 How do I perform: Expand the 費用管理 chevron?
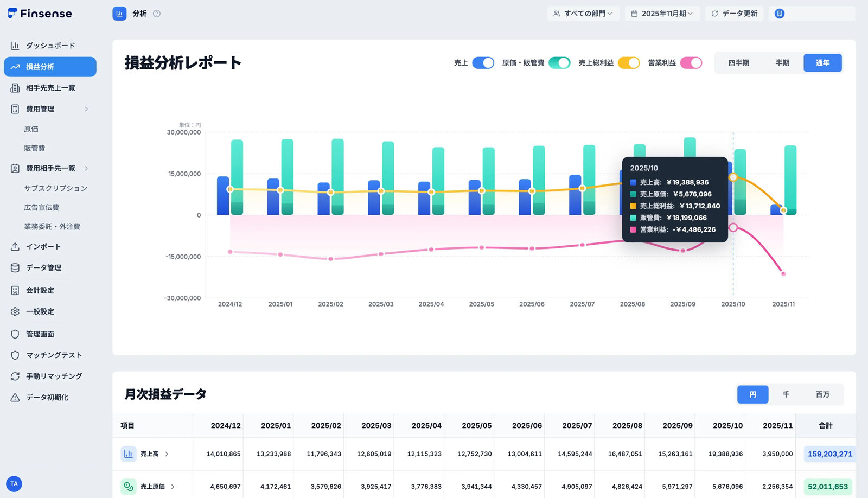[86, 109]
